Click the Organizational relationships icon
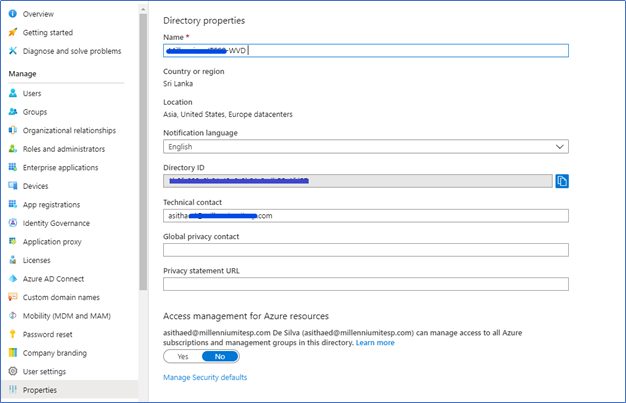Viewport: 626px width, 403px height. (x=13, y=130)
